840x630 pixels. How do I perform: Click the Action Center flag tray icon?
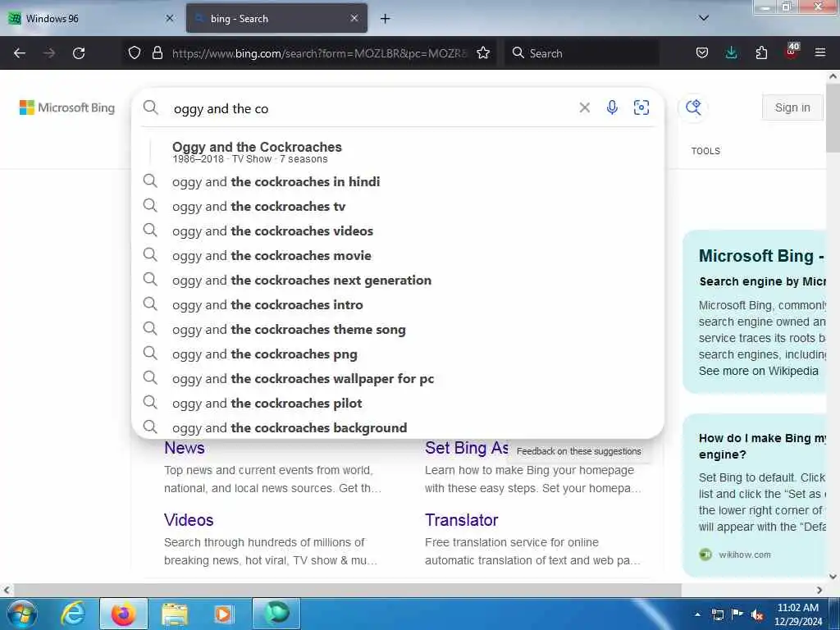point(737,614)
